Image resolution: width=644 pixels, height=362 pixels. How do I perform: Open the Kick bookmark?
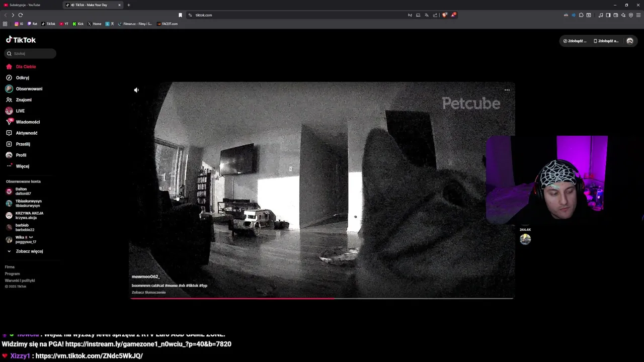(78, 24)
